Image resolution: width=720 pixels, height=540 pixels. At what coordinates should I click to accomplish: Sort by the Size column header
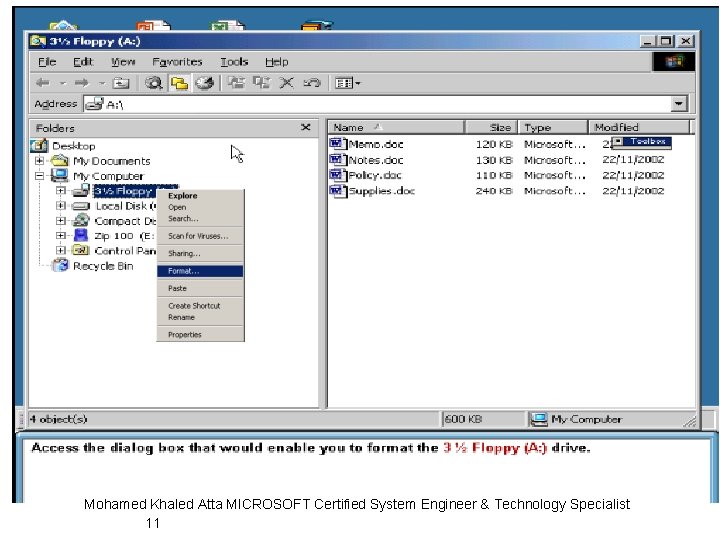tap(491, 127)
